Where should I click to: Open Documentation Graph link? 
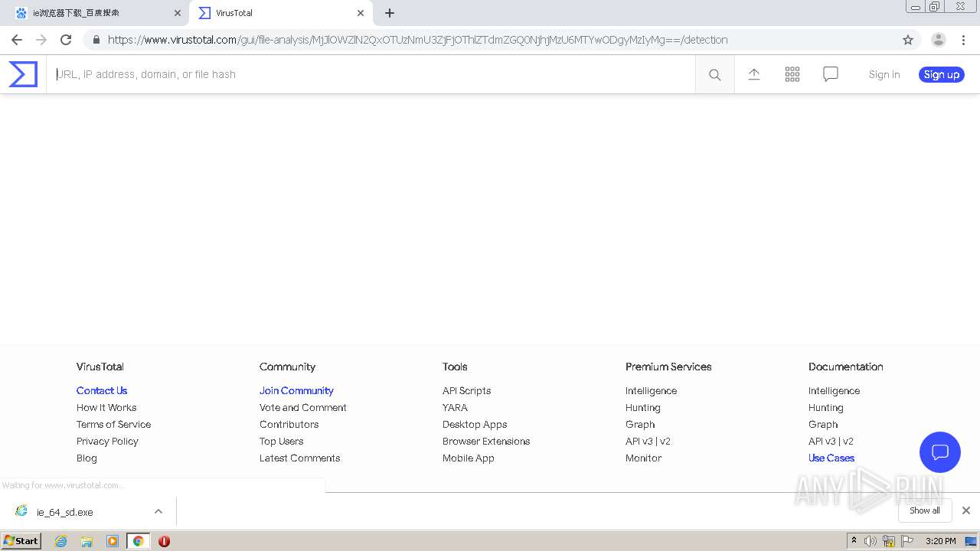click(823, 424)
